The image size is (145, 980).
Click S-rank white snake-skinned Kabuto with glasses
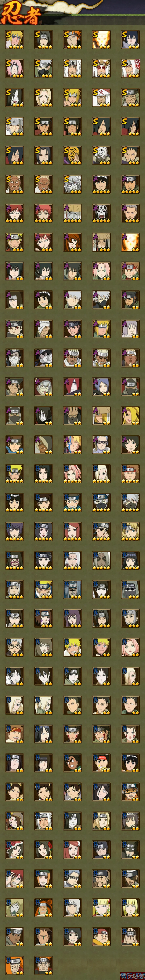(72, 184)
